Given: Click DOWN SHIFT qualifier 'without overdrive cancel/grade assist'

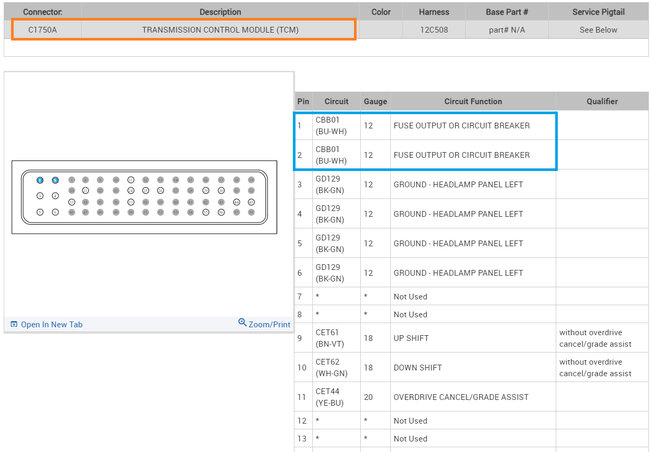Looking at the screenshot, I should 595,367.
